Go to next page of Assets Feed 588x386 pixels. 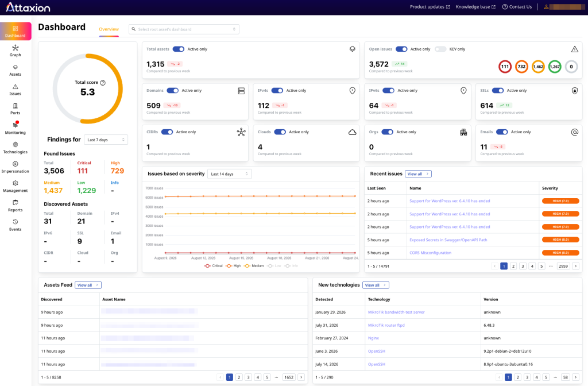[301, 377]
